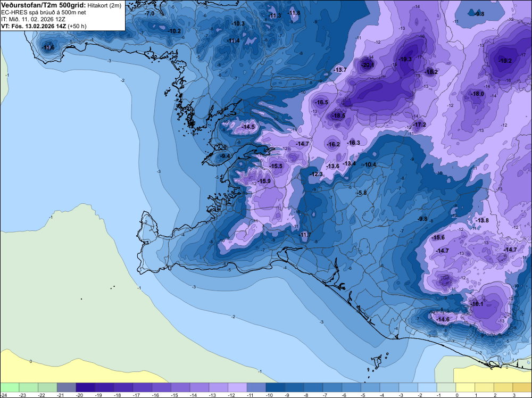Pick the legend swatch between -2 and -1

[x=428, y=387]
